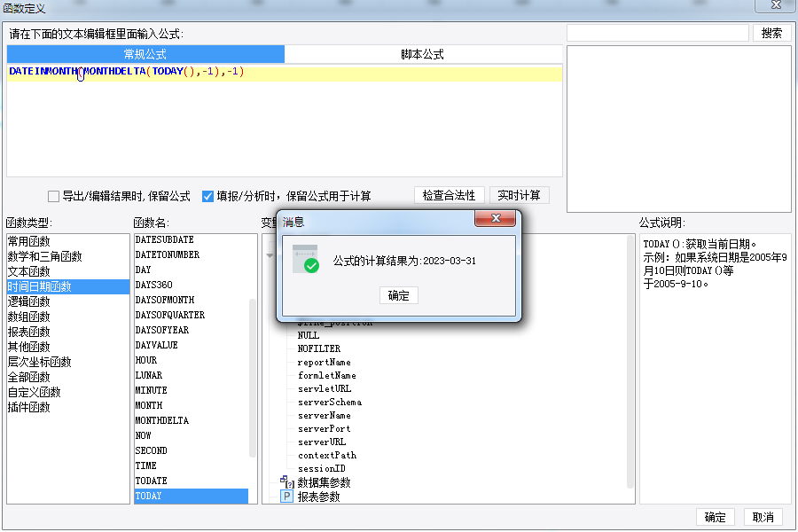Select 文本函数 category

pos(68,271)
